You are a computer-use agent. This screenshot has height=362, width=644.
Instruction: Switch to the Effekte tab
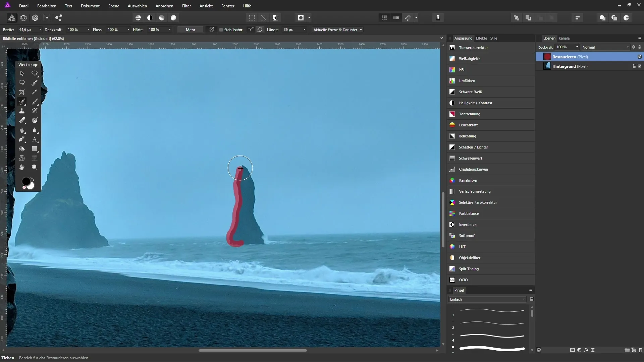[x=481, y=38]
